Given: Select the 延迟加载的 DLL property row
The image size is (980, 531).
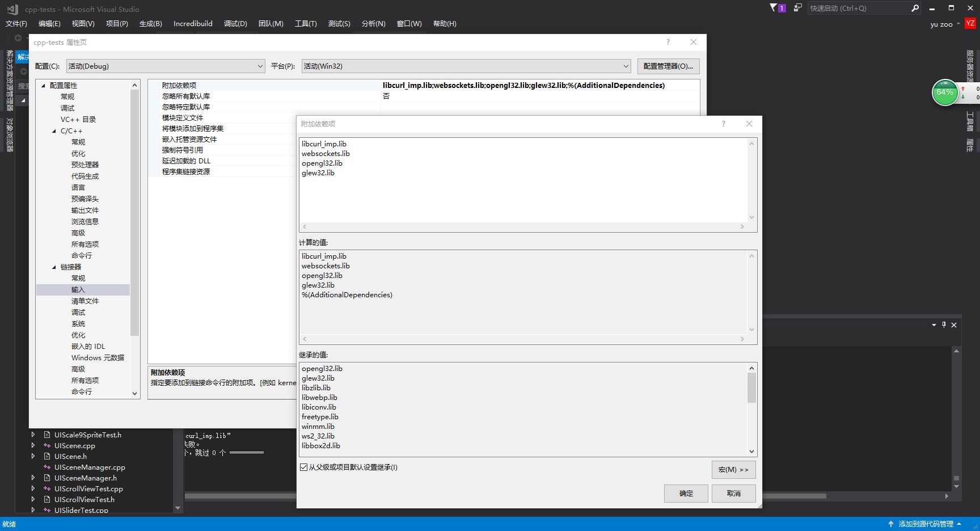Looking at the screenshot, I should tap(222, 161).
